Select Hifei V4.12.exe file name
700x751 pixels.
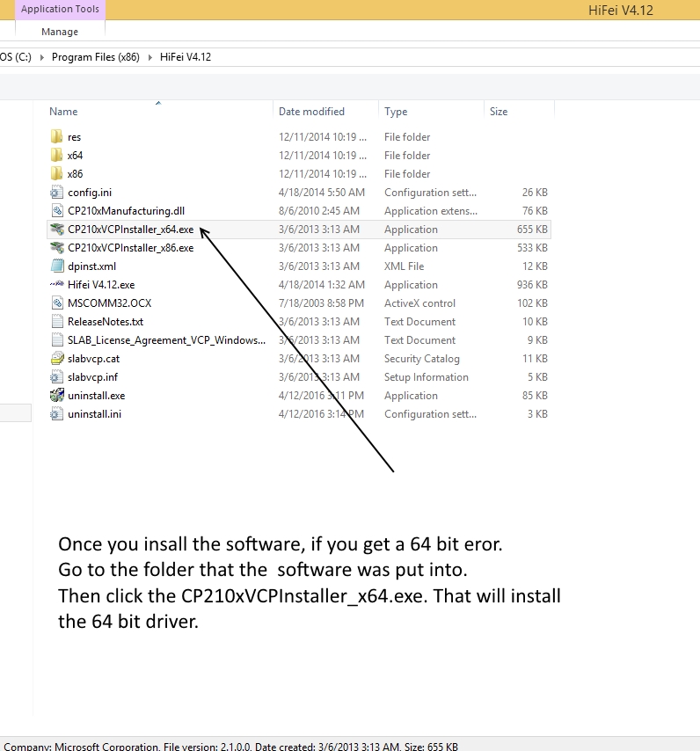[101, 285]
